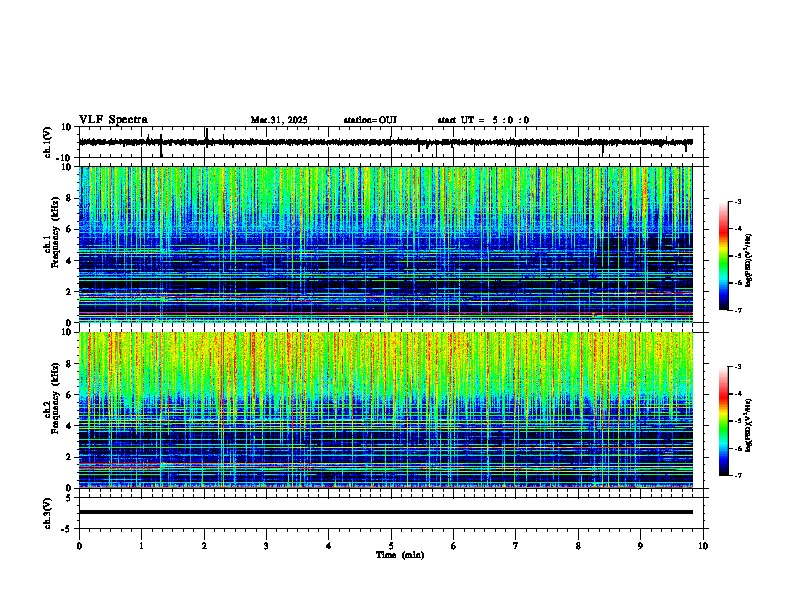The height and width of the screenshot is (612, 792).
Task: Click the "0" tick on the time axis
Action: pos(79,546)
